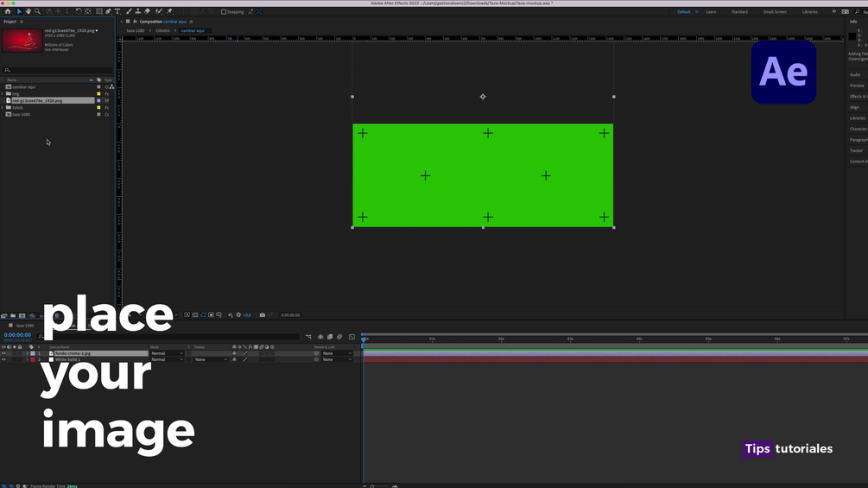
Task: Navigate to Cilindro in the composition breadcrumb
Action: coord(162,30)
